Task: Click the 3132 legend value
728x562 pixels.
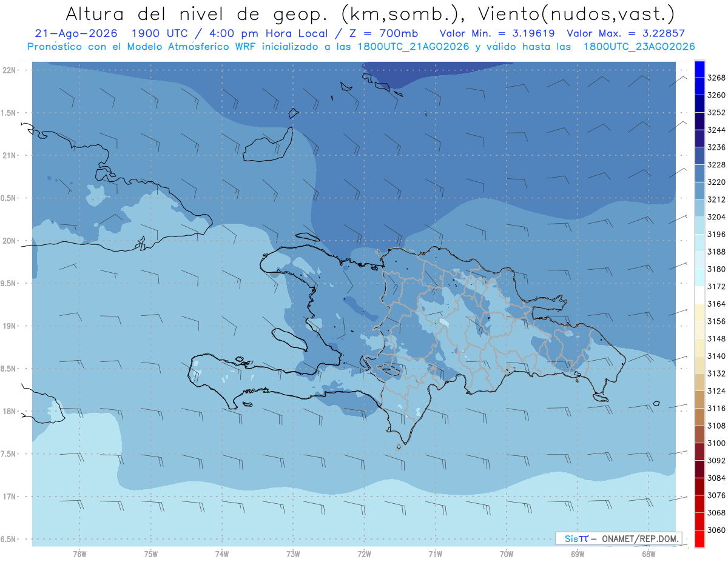Action: [716, 373]
